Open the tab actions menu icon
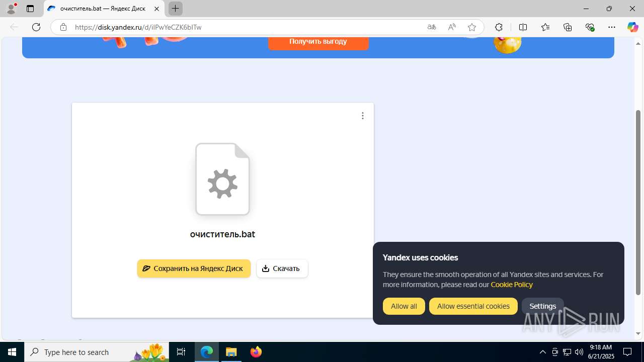This screenshot has width=644, height=362. point(30,9)
